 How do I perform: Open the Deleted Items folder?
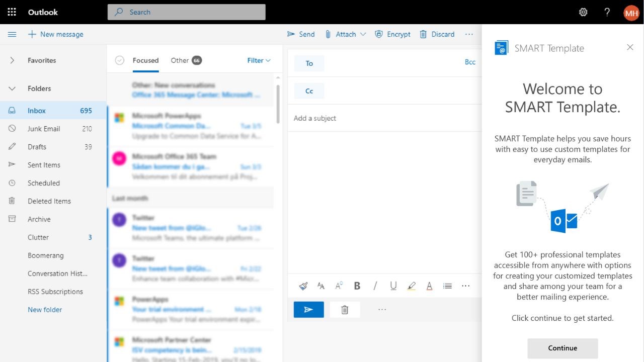point(53,201)
